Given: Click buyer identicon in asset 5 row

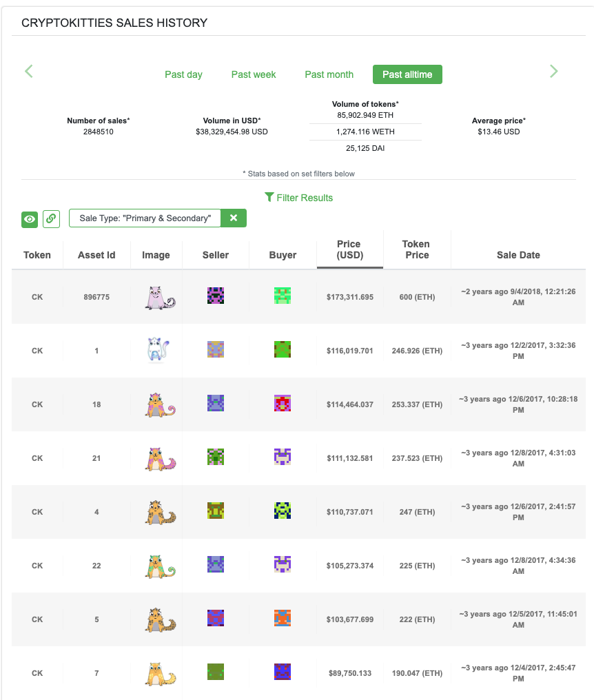Looking at the screenshot, I should click(x=283, y=618).
